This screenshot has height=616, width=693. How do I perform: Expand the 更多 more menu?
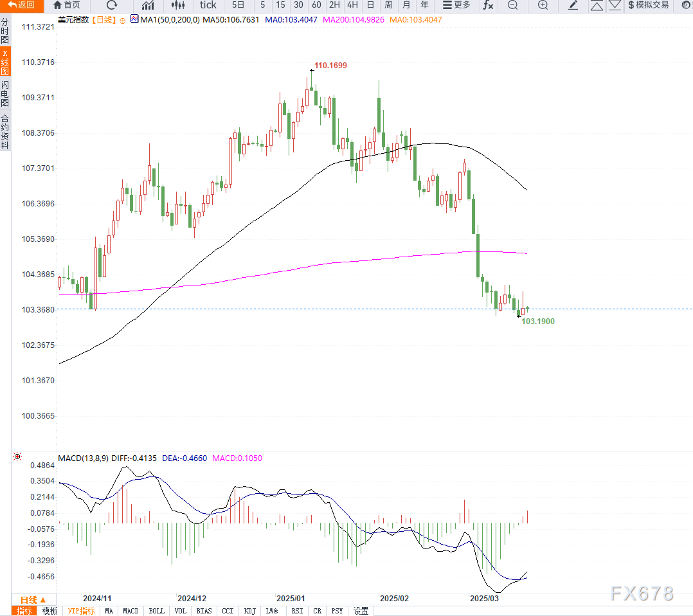(456, 5)
